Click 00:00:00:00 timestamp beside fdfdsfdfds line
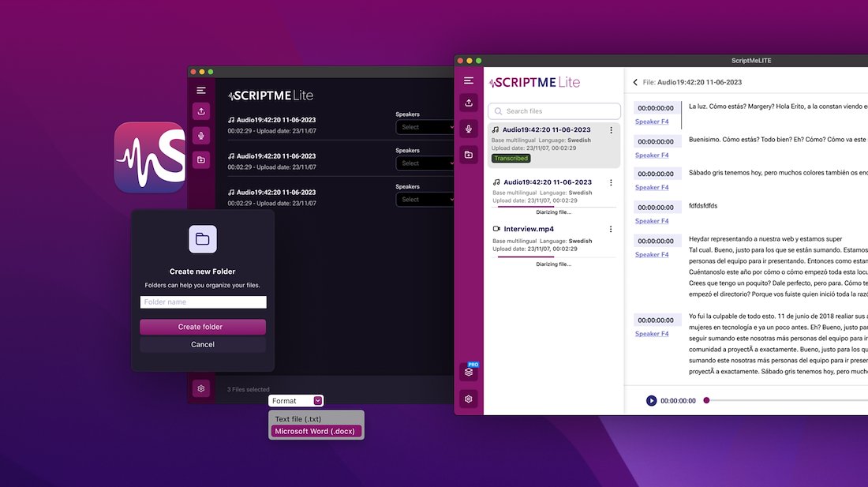This screenshot has height=487, width=868. coord(656,208)
